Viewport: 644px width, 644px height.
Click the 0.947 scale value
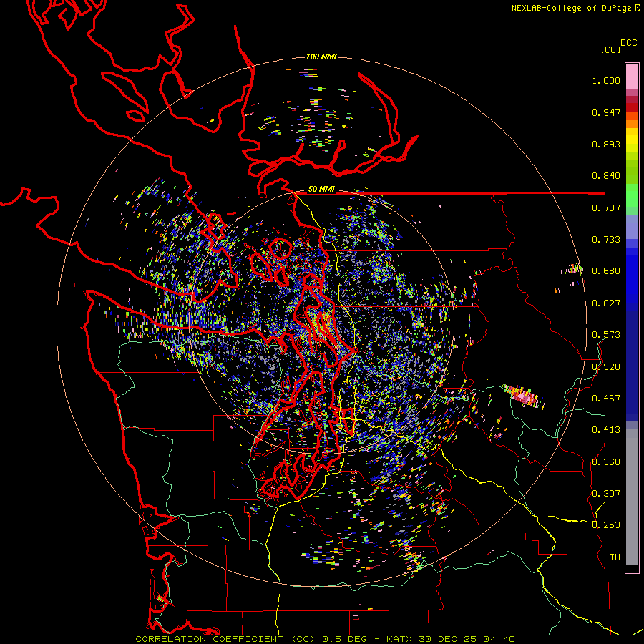606,112
